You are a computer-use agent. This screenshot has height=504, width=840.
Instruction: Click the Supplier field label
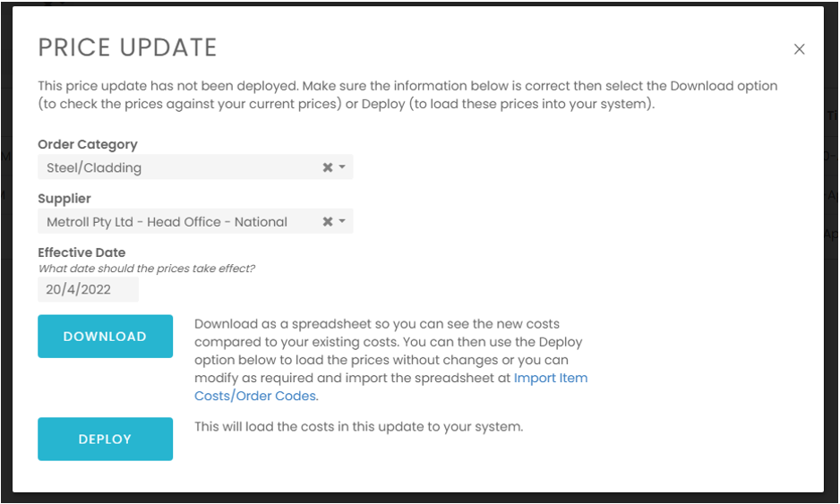64,199
